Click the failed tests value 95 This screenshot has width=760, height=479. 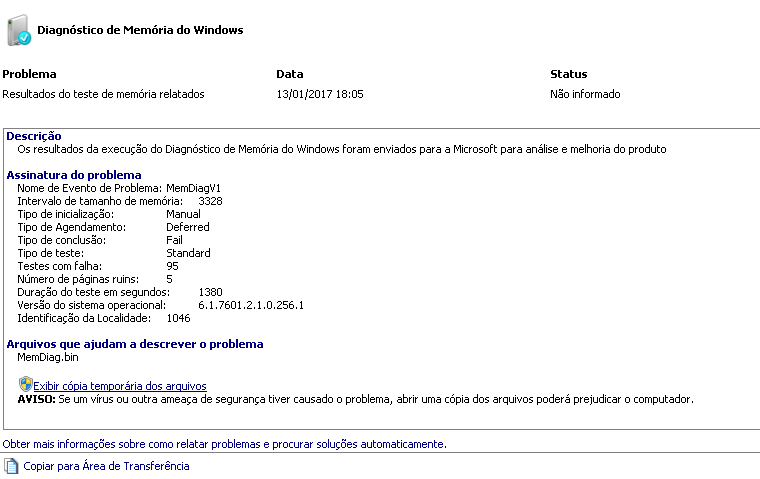[x=172, y=266]
